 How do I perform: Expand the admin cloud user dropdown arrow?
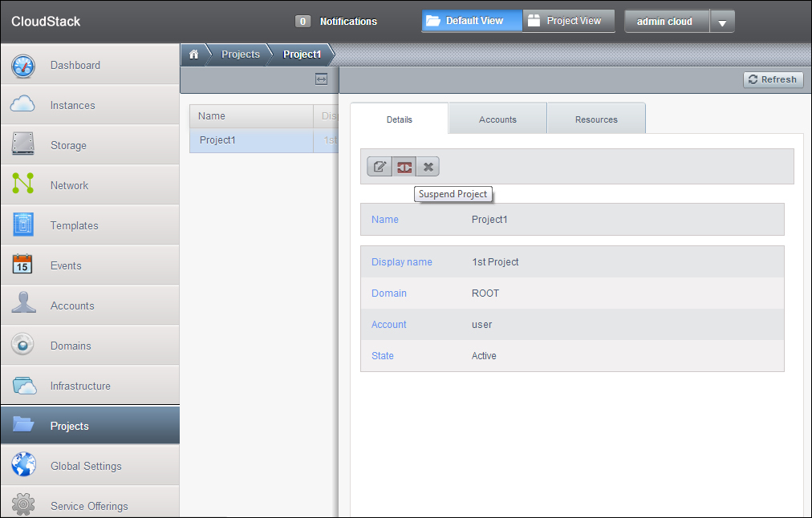click(722, 22)
